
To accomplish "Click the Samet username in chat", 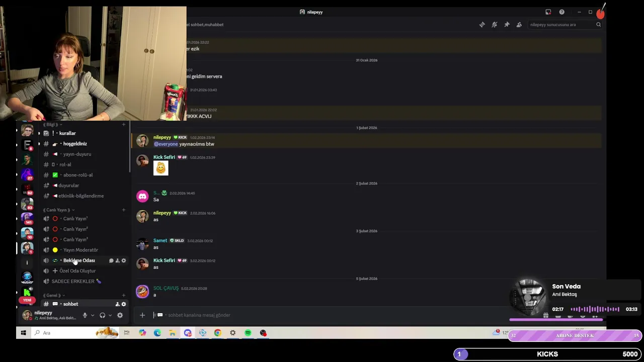I will pyautogui.click(x=160, y=240).
